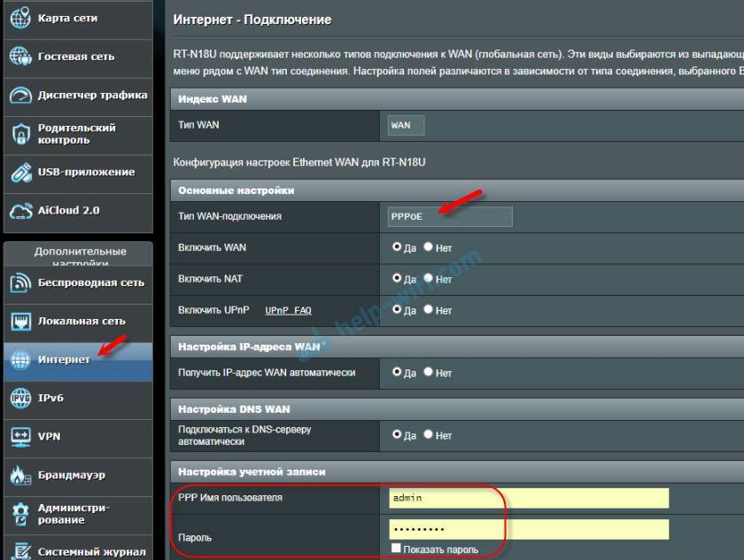Open the Тип WAN-подключения PPPoE dropdown
Viewport: 744px width, 560px height.
coord(449,216)
